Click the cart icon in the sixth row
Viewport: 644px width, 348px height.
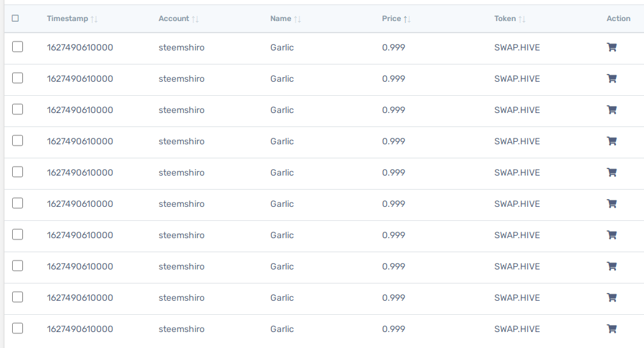pos(611,204)
